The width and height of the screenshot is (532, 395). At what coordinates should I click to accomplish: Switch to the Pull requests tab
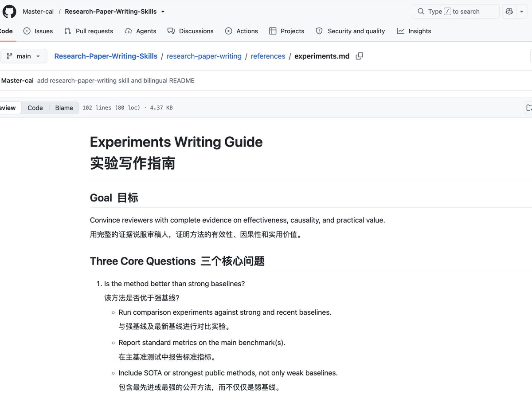(89, 31)
